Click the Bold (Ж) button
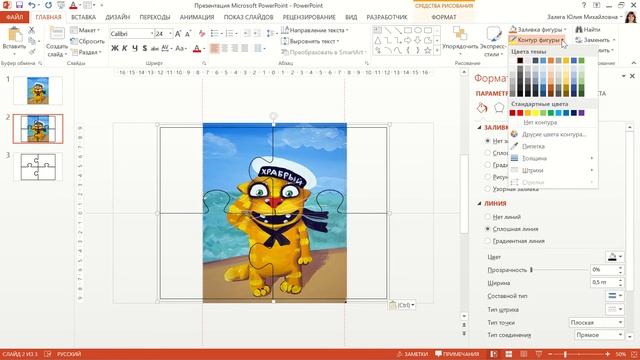The image size is (640, 360). click(x=115, y=48)
